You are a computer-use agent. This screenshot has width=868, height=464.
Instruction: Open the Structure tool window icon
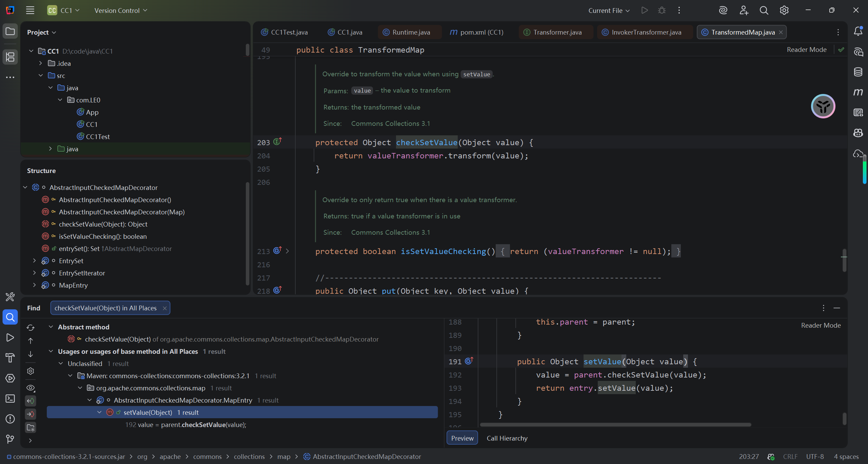pos(10,57)
